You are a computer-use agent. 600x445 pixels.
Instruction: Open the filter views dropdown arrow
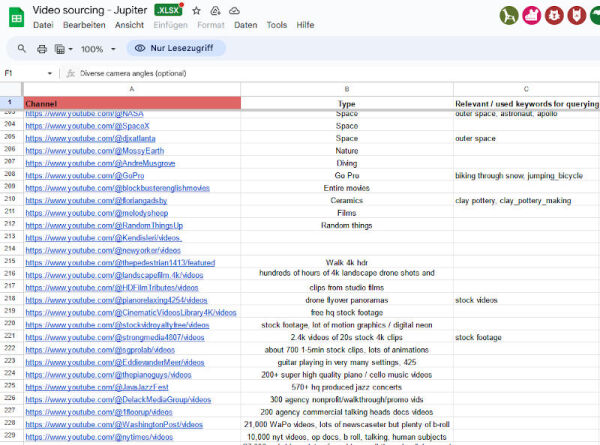coord(70,49)
